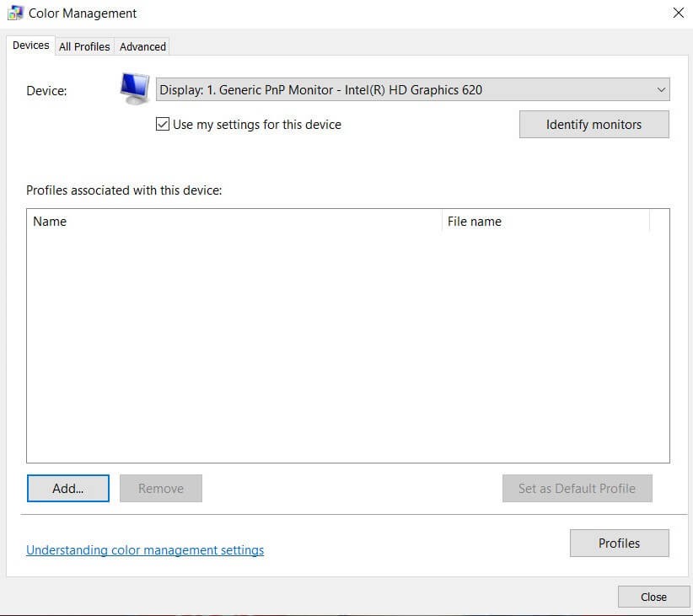The height and width of the screenshot is (616, 693).
Task: Click the Profiles button
Action: point(619,544)
